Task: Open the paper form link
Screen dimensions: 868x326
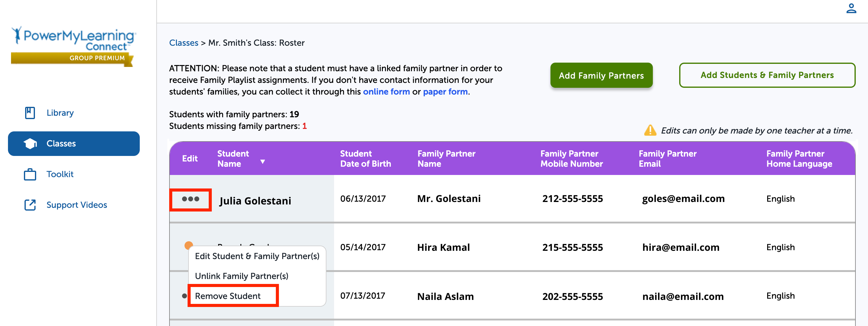Action: pyautogui.click(x=445, y=92)
